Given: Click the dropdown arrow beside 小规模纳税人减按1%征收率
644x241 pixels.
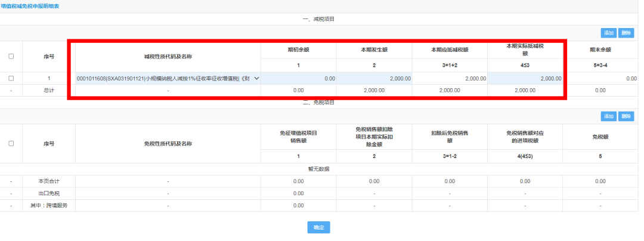Looking at the screenshot, I should tap(256, 78).
